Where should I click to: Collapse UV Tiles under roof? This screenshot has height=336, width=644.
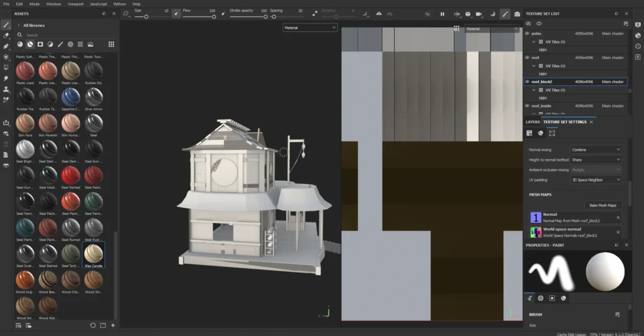(534, 66)
